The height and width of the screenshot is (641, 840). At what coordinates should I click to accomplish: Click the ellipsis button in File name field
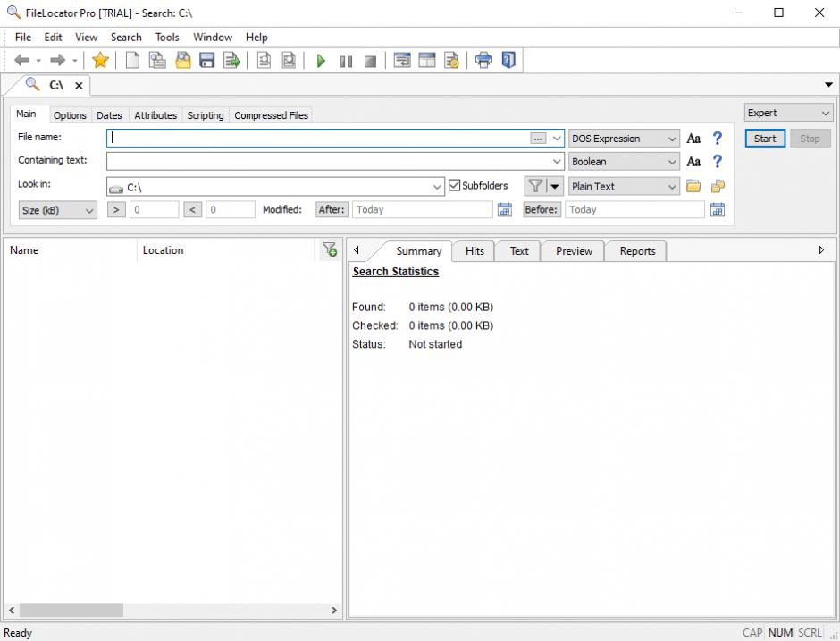[x=538, y=139]
